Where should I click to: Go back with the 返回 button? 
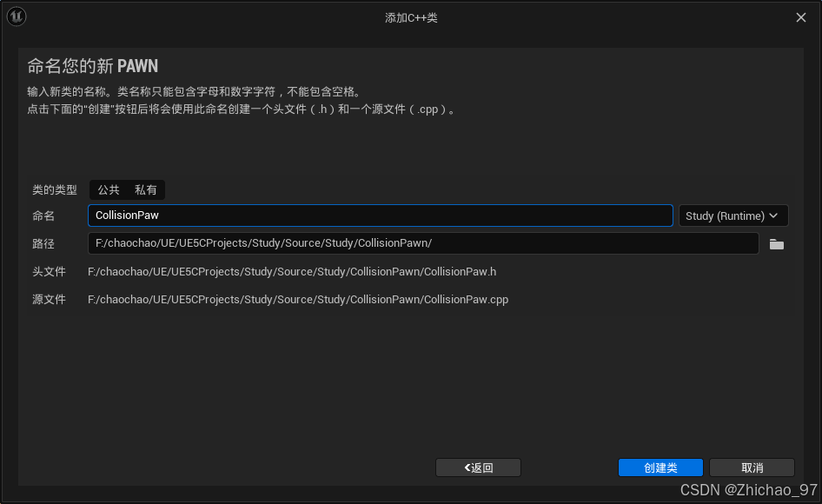coord(478,468)
